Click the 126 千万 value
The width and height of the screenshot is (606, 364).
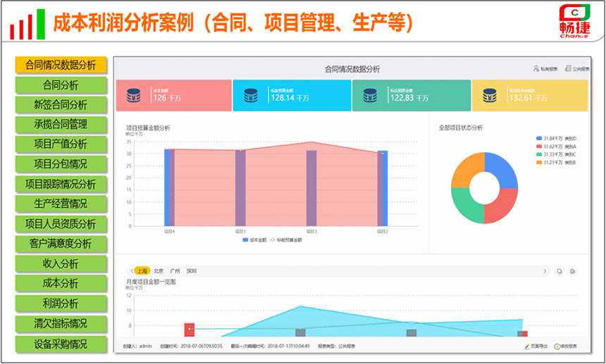[x=167, y=98]
